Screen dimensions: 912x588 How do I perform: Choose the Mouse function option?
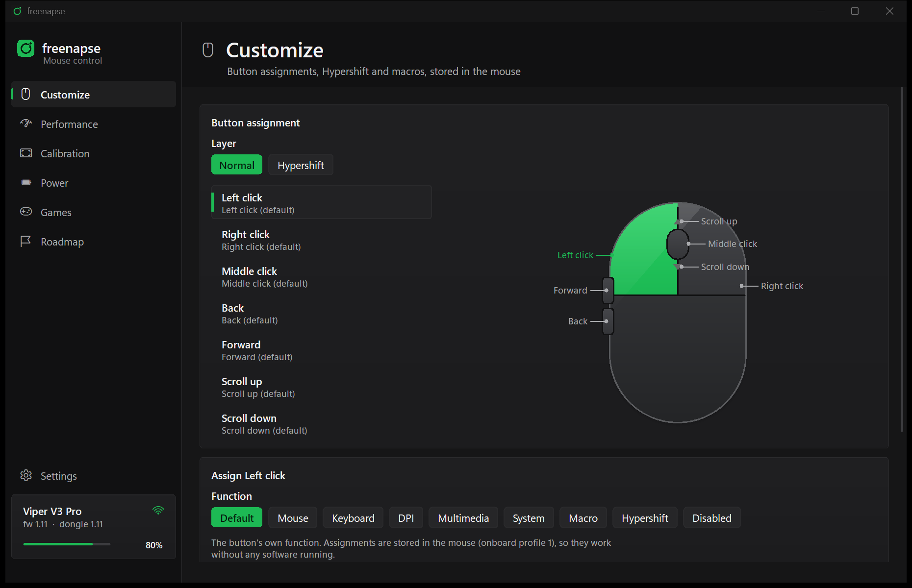pyautogui.click(x=293, y=518)
